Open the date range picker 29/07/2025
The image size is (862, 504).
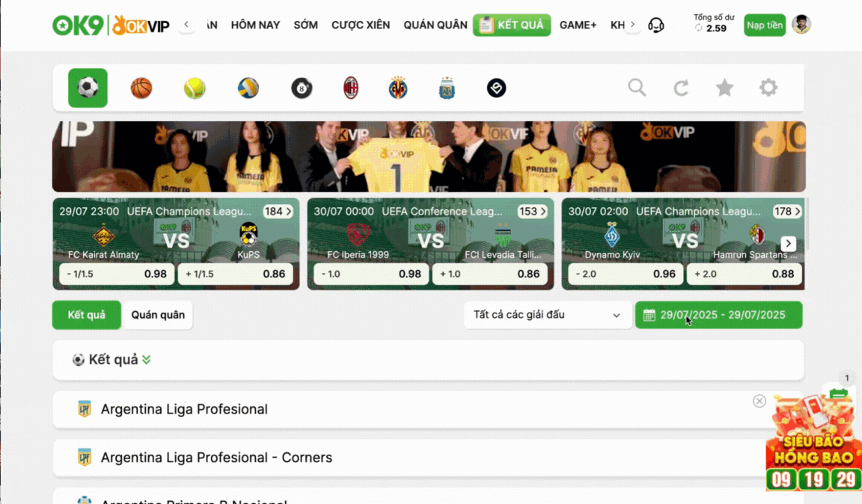[x=718, y=315]
